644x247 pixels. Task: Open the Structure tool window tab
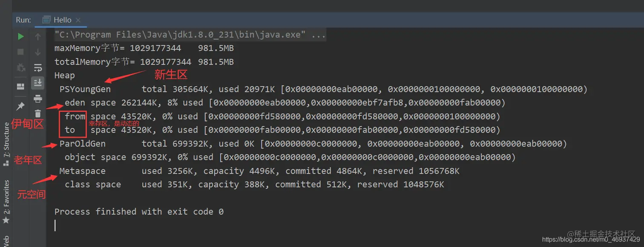pos(6,144)
